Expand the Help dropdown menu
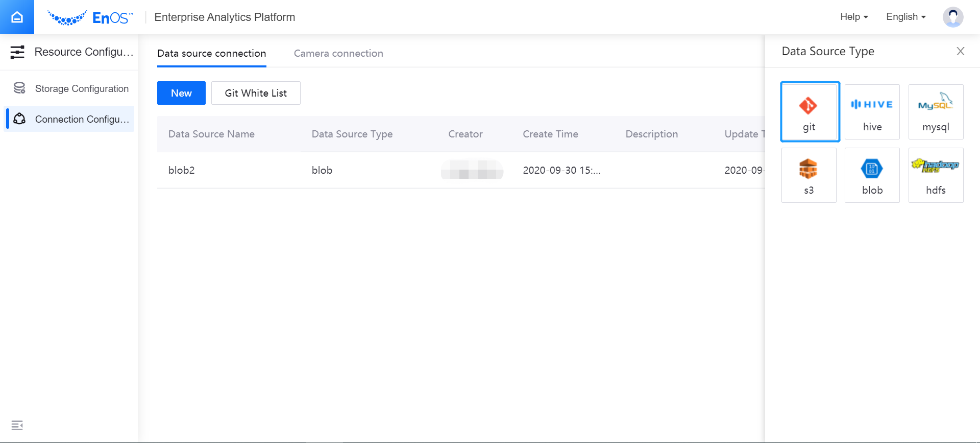980x443 pixels. click(853, 17)
